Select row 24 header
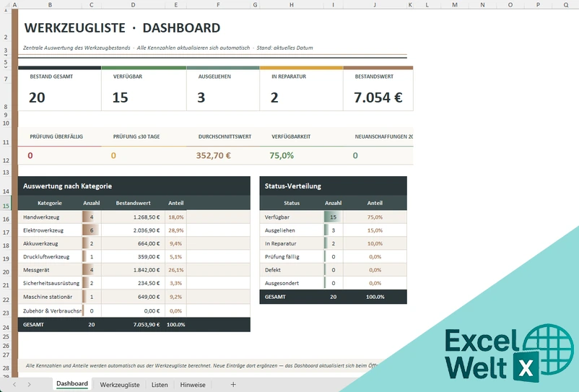The width and height of the screenshot is (579, 392). (x=6, y=326)
